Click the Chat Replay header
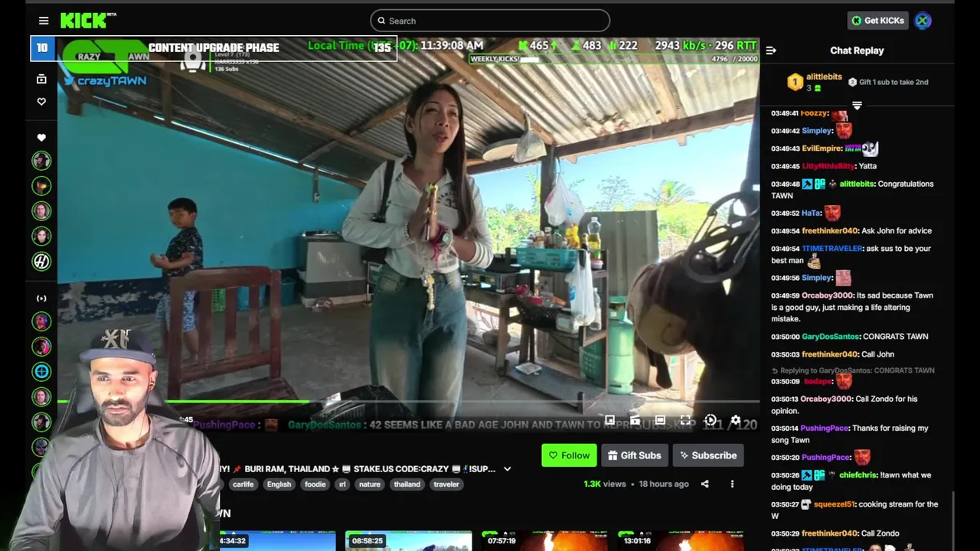980x551 pixels. [857, 51]
